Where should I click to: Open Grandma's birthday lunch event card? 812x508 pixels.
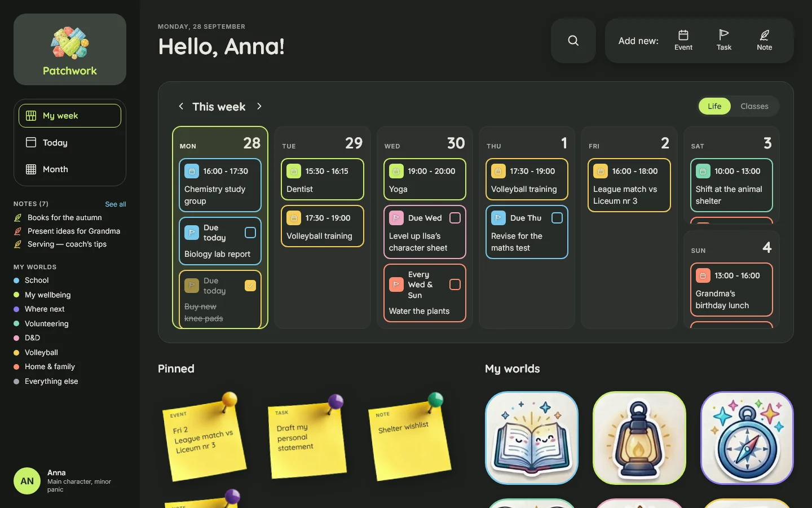731,290
